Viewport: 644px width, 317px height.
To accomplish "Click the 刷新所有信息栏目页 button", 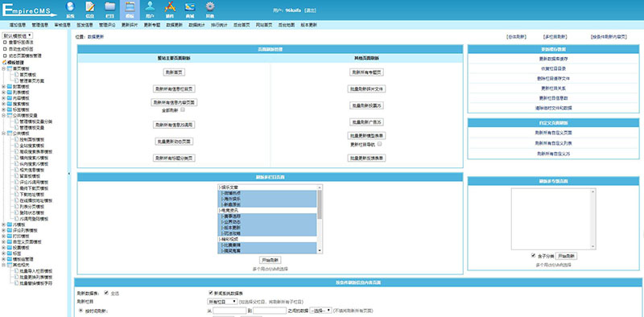I will [174, 89].
